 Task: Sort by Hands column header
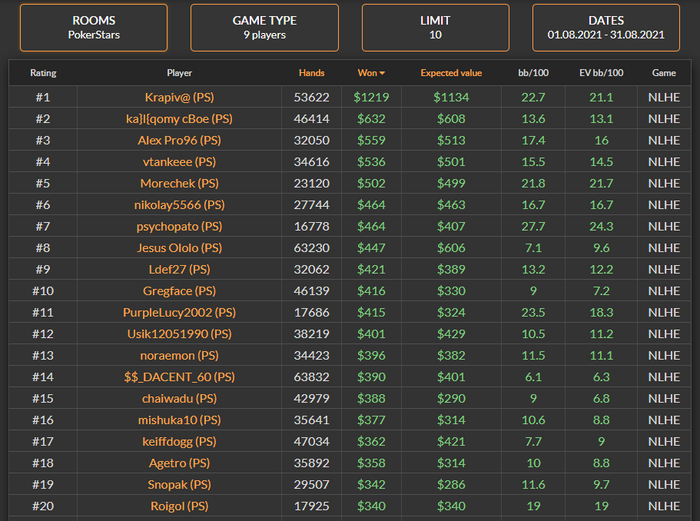pyautogui.click(x=312, y=73)
